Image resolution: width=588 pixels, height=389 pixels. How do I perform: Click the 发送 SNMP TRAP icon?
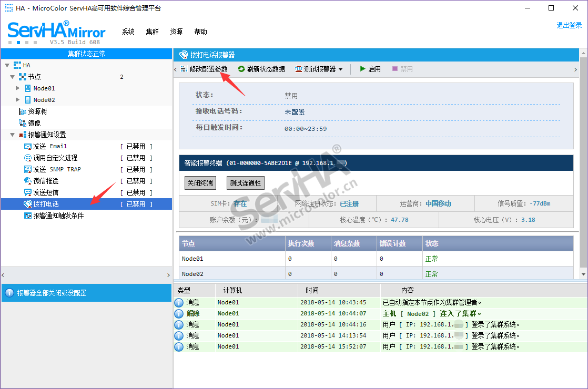click(28, 169)
